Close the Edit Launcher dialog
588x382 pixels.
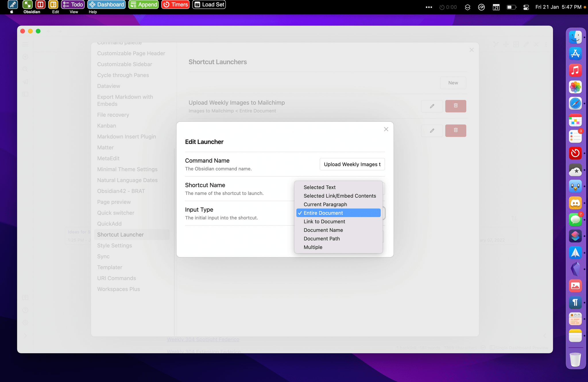point(386,129)
